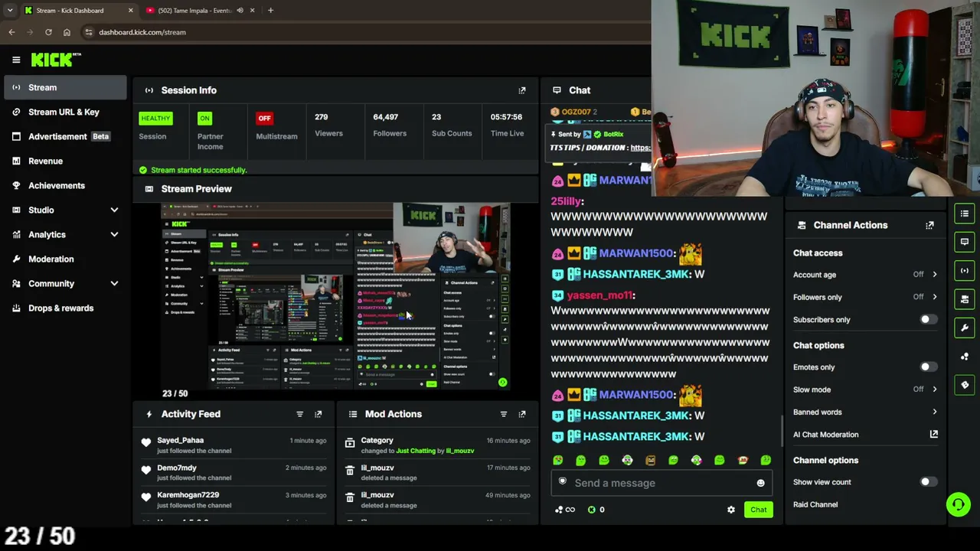This screenshot has height=551, width=980.
Task: Click the wrench icon in the right rail
Action: [x=965, y=328]
